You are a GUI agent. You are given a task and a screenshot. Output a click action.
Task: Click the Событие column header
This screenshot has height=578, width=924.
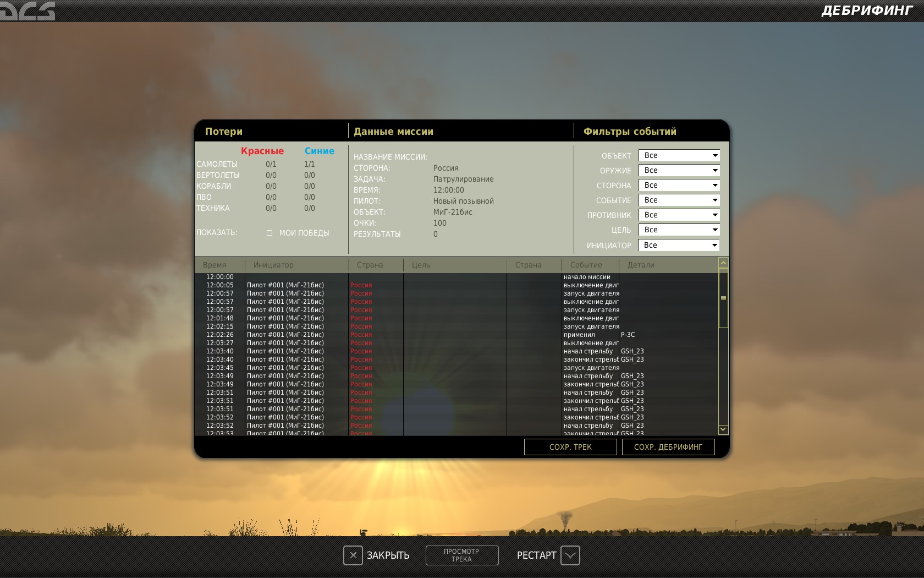click(590, 265)
